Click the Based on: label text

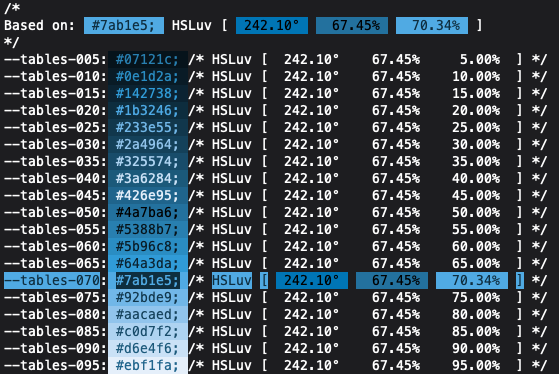40,26
